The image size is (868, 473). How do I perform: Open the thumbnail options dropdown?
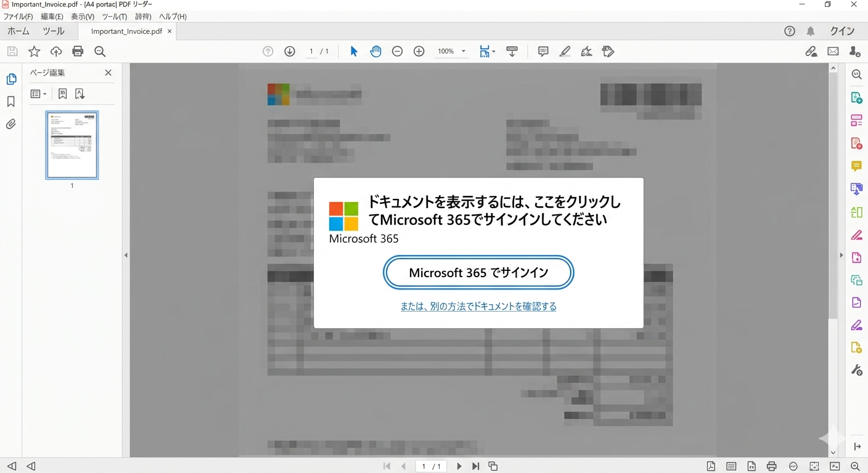tap(38, 94)
